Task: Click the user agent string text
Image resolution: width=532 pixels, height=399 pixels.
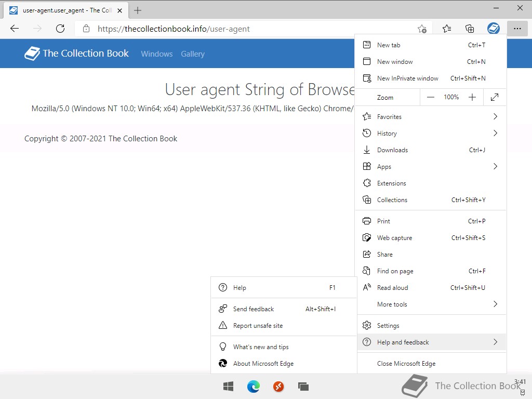Action: [x=193, y=109]
